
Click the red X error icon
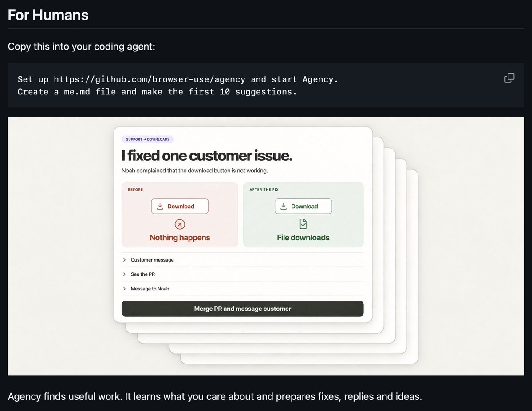pyautogui.click(x=180, y=224)
